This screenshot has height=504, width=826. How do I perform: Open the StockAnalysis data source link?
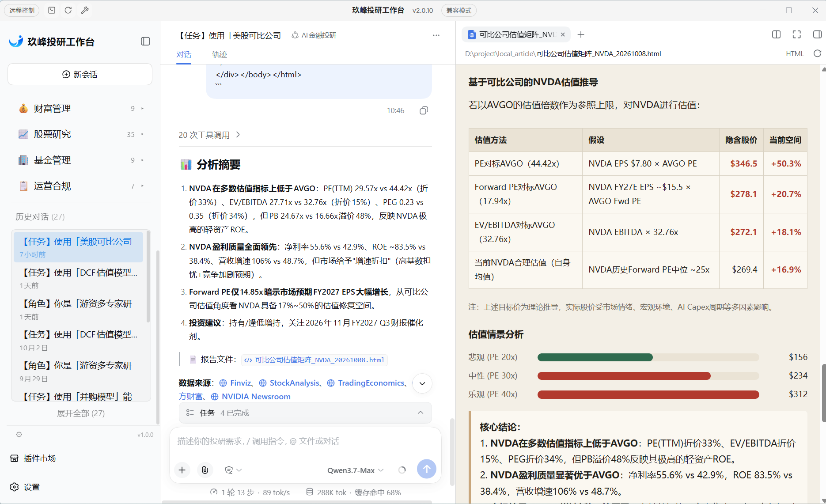tap(289, 383)
